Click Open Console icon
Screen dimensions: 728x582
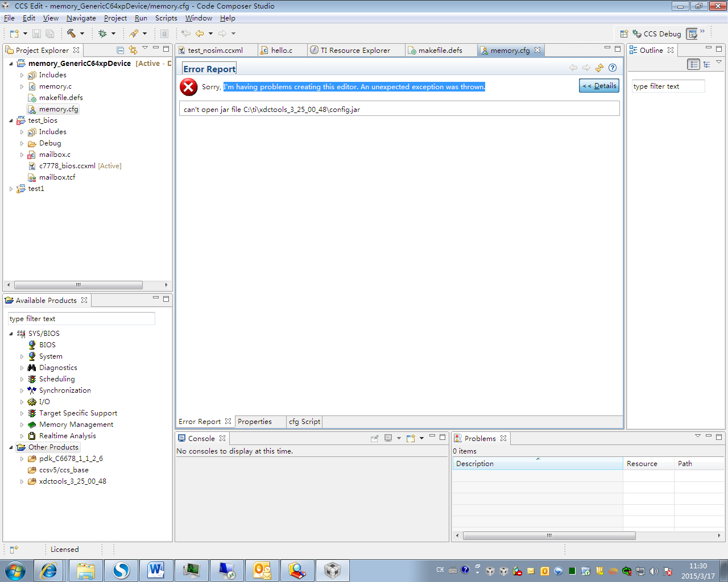[x=411, y=438]
